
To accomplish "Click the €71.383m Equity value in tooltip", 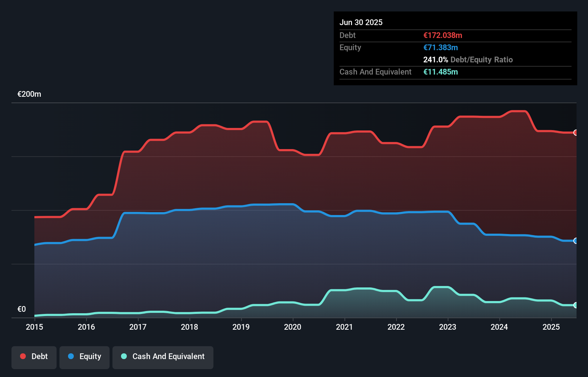I will point(440,47).
